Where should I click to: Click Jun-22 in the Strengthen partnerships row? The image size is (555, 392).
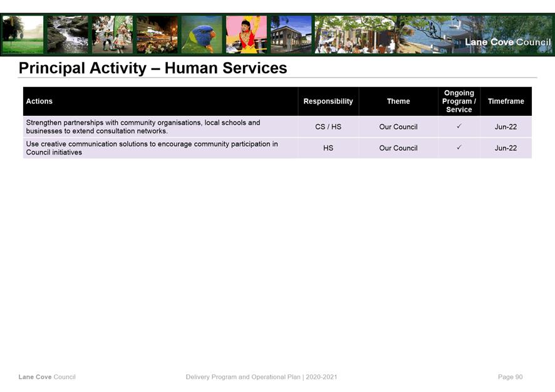point(506,126)
